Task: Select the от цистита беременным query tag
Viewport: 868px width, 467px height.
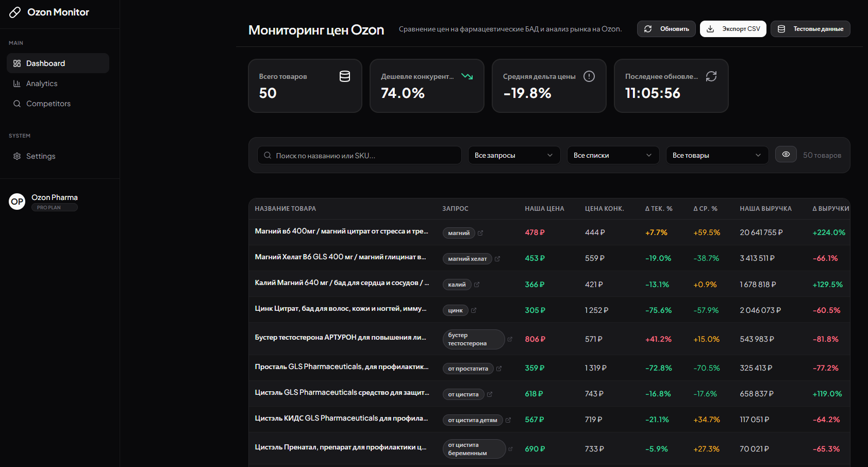Action: coord(474,449)
